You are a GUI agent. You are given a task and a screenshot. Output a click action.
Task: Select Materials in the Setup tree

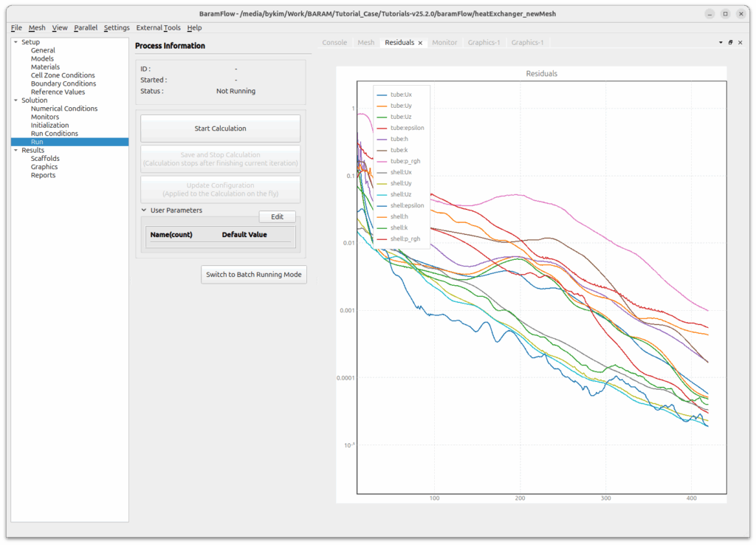pyautogui.click(x=45, y=67)
